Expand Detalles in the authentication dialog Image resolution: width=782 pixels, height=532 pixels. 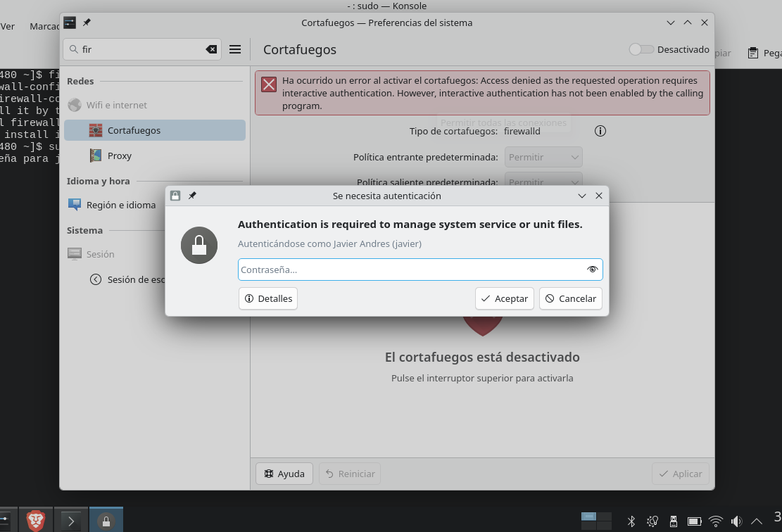tap(268, 298)
